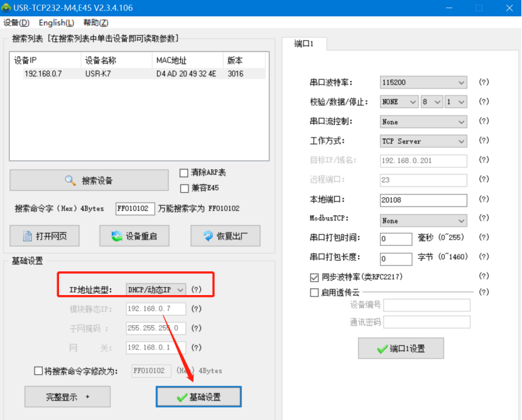Enable the 清除ARP表 checkbox
Image resolution: width=522 pixels, height=420 pixels.
click(x=184, y=173)
